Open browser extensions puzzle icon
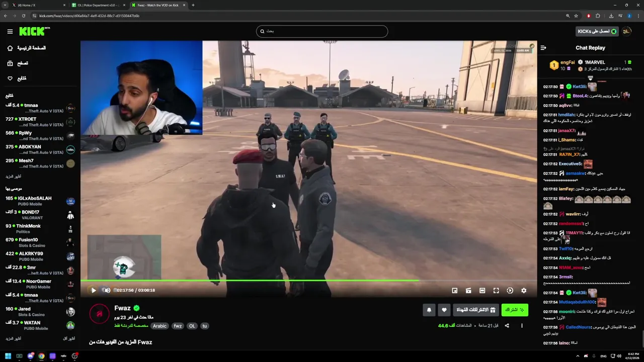This screenshot has height=362, width=644. click(x=598, y=16)
